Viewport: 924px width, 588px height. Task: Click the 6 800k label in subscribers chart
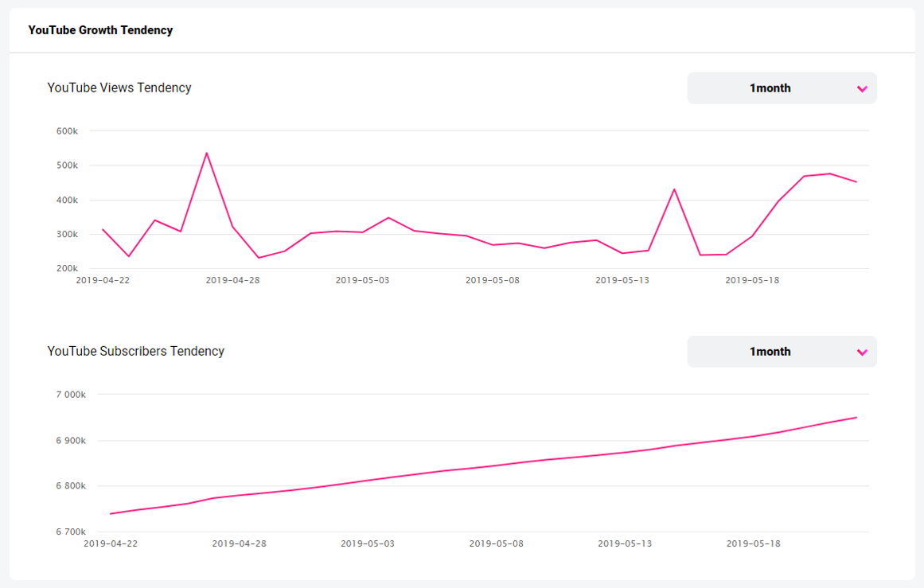coord(71,485)
